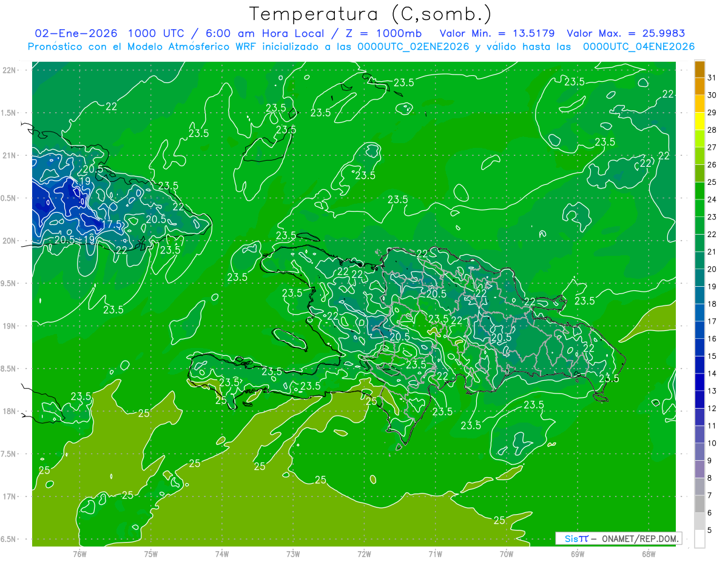Click the '25' colorbar scale label
Screen dimensions: 728x562
[712, 182]
